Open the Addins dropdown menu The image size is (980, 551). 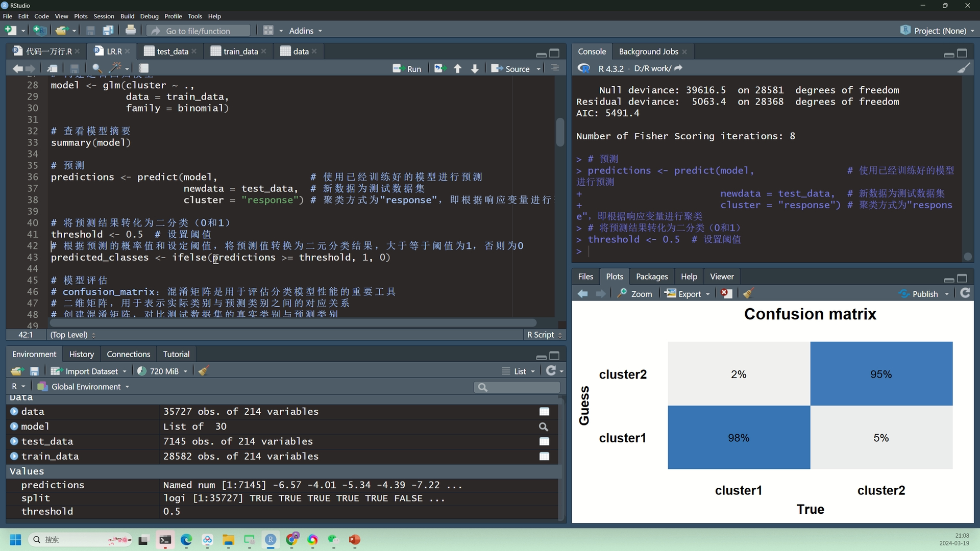305,30
